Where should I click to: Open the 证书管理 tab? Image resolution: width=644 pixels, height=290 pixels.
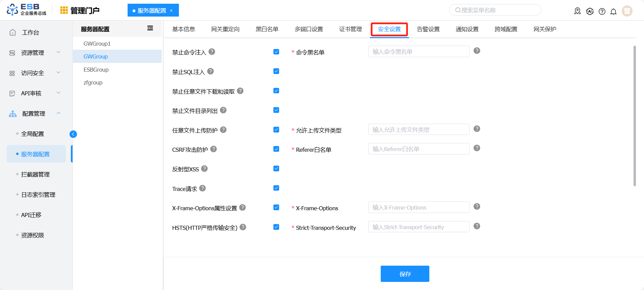click(350, 29)
